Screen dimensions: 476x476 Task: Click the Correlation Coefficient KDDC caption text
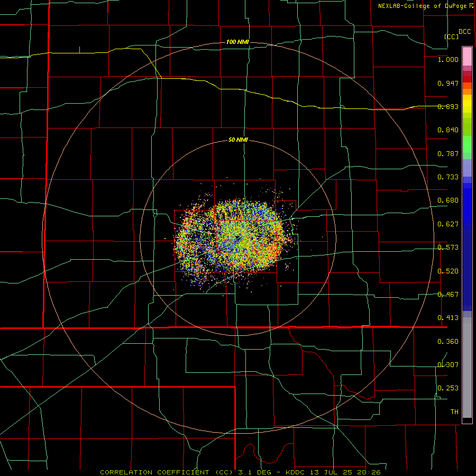coord(240,472)
